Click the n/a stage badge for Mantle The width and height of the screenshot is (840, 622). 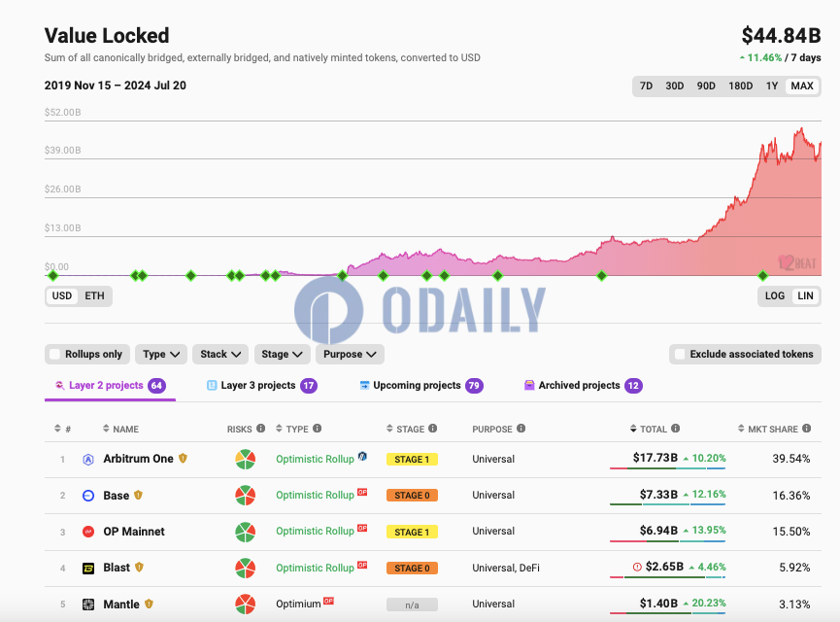(412, 605)
